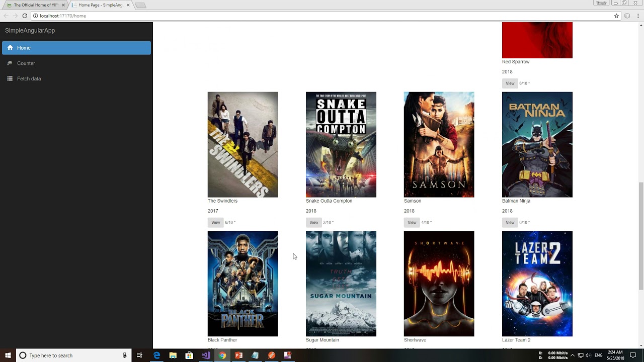Click the Lazer Team 2 movie poster
This screenshot has width=644, height=362.
(x=537, y=284)
